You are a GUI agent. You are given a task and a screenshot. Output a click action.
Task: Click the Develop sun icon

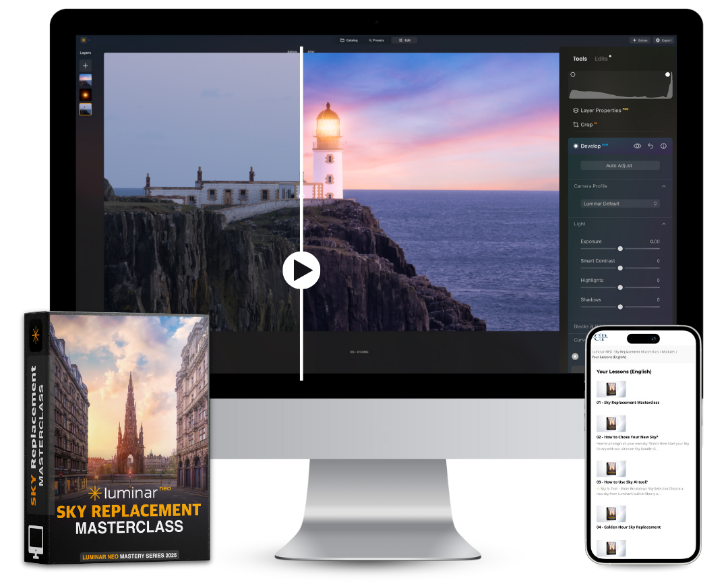point(576,146)
